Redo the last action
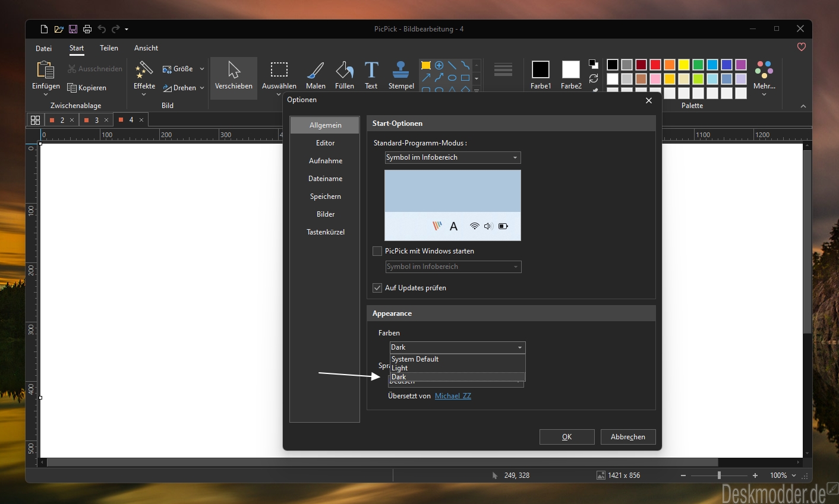This screenshot has height=504, width=839. click(x=115, y=29)
